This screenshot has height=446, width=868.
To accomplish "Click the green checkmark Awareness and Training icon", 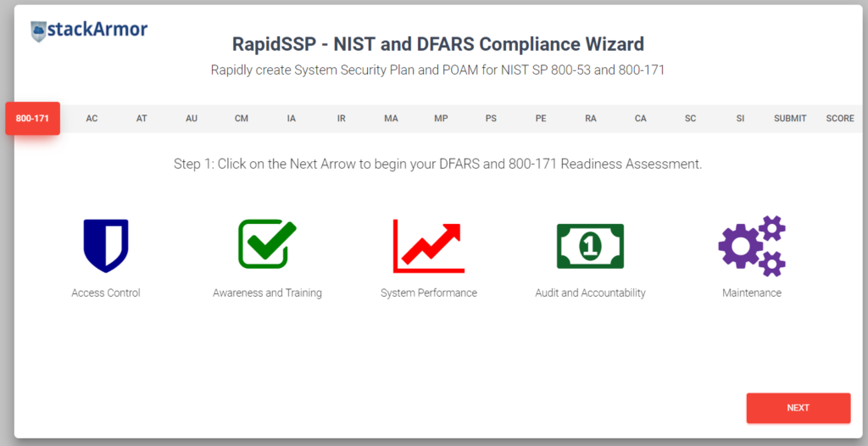I will (267, 244).
